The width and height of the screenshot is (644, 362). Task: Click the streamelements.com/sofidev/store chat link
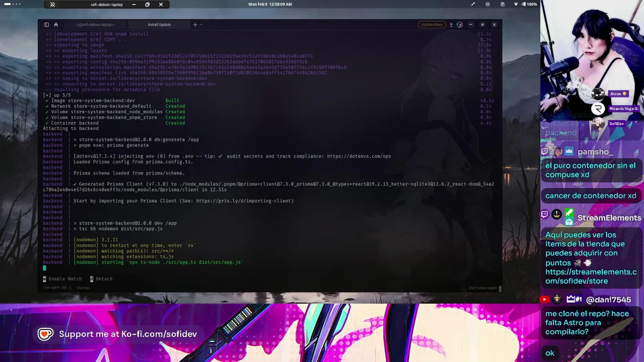591,277
